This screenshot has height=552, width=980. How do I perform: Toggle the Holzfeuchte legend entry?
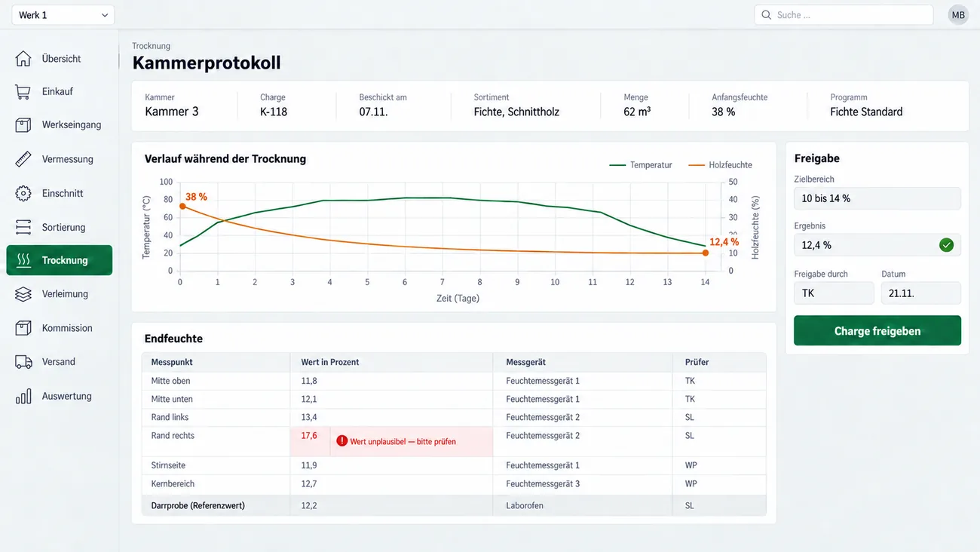click(x=721, y=165)
